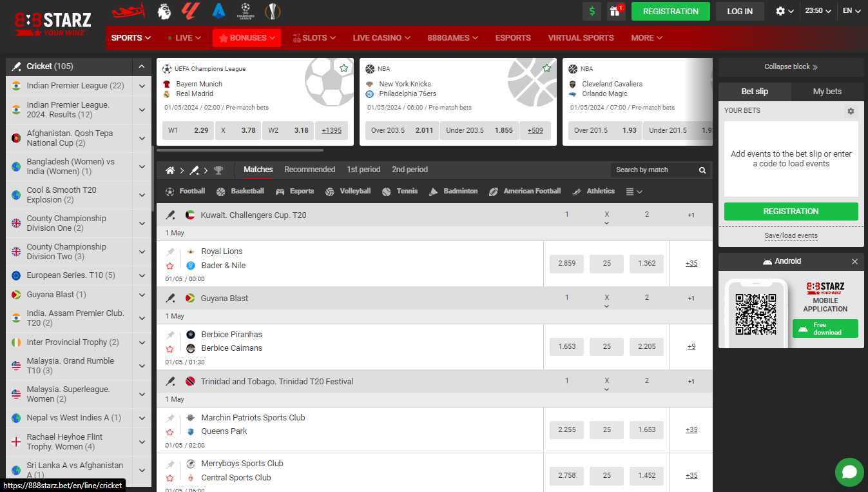The image size is (868, 492).
Task: Favorite the Knicks vs 76ers card
Action: click(x=547, y=68)
